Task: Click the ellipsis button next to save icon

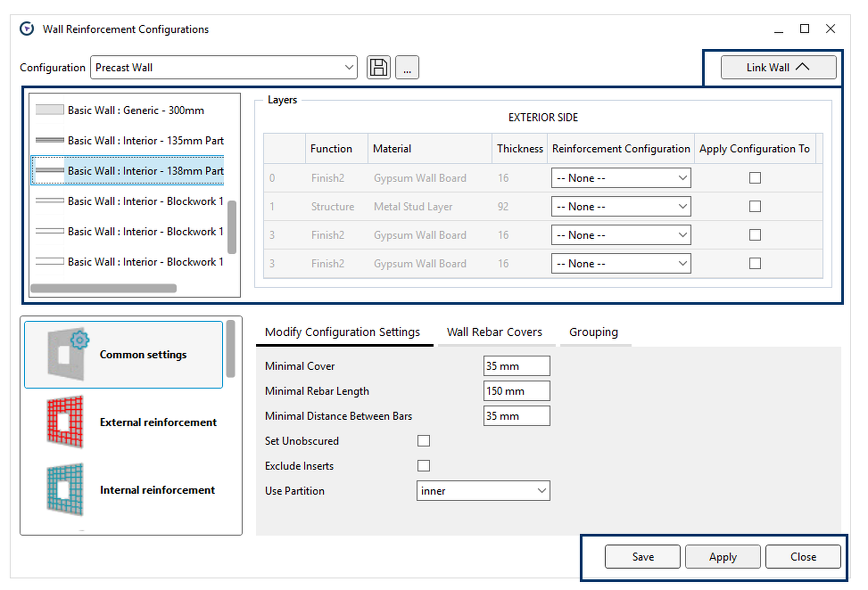Action: tap(407, 68)
